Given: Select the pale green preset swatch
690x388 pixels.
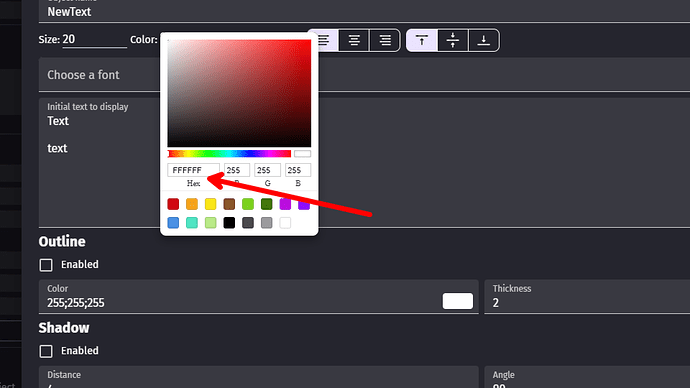Looking at the screenshot, I should click(x=210, y=223).
